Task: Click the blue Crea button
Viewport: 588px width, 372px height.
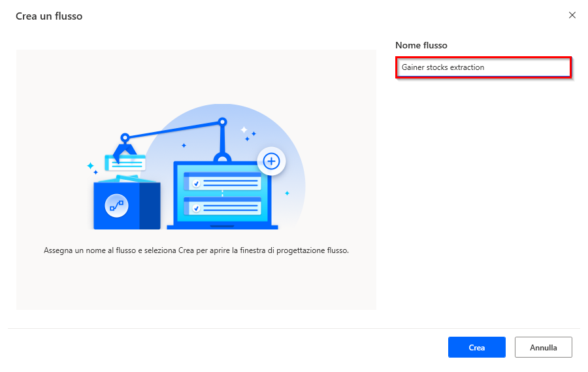Action: [477, 347]
